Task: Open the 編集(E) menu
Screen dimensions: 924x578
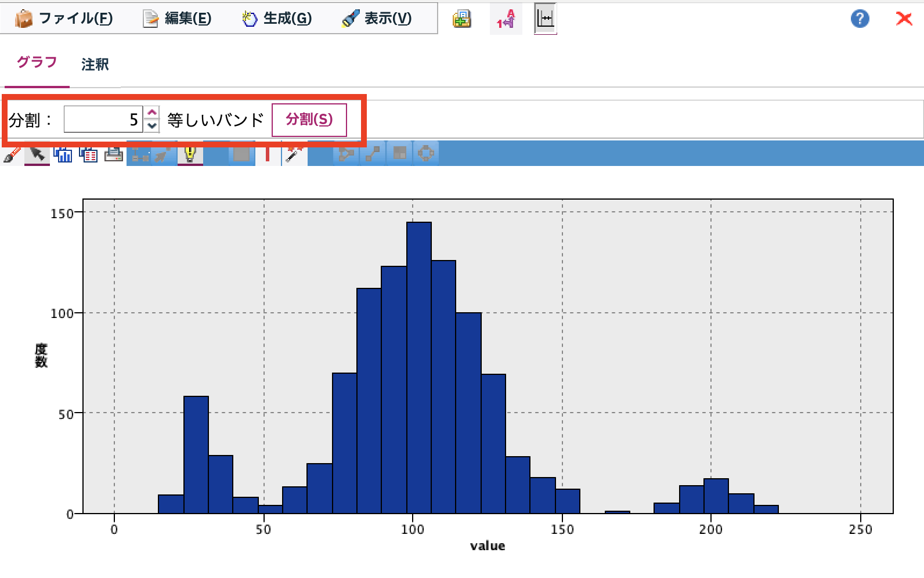Action: (x=177, y=19)
